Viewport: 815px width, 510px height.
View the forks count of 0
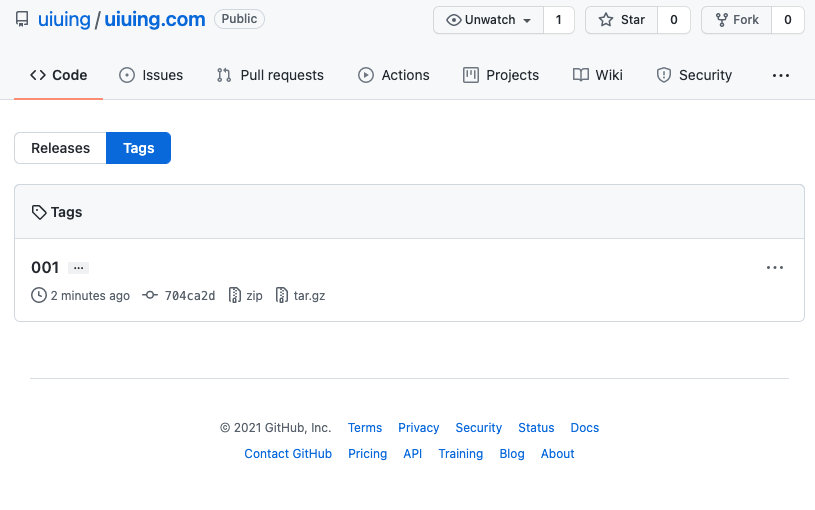788,20
